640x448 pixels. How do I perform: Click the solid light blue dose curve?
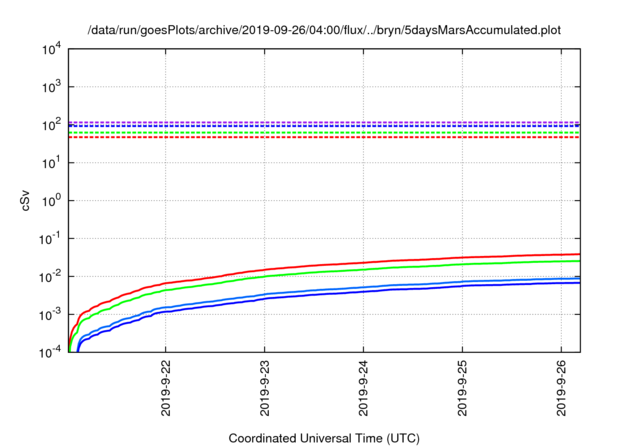click(363, 287)
